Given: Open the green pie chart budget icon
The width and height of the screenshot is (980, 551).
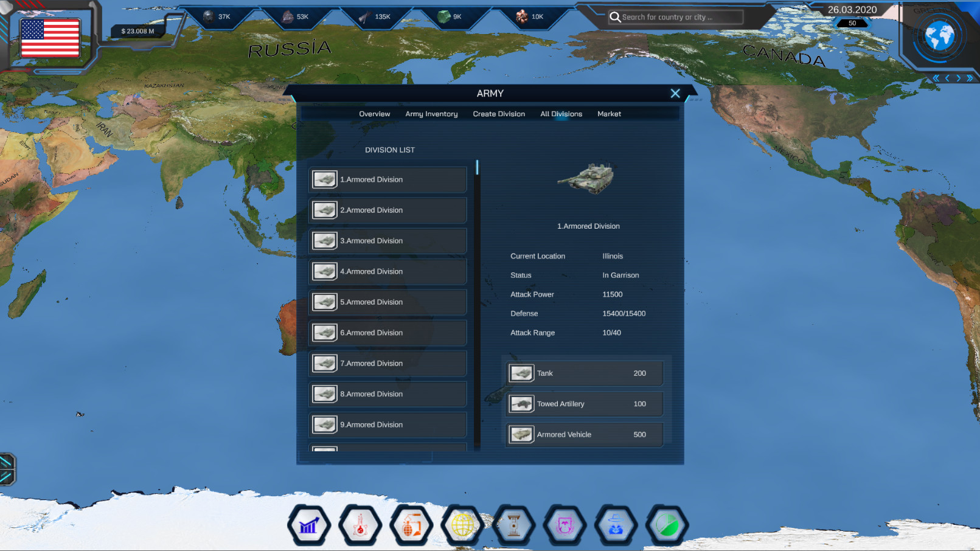Looking at the screenshot, I should tap(667, 525).
